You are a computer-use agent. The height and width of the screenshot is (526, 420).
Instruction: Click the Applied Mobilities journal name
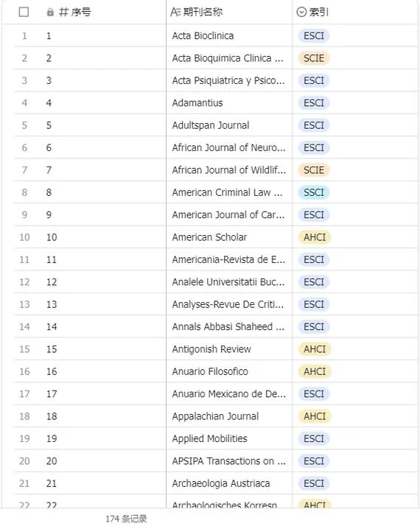[209, 439]
